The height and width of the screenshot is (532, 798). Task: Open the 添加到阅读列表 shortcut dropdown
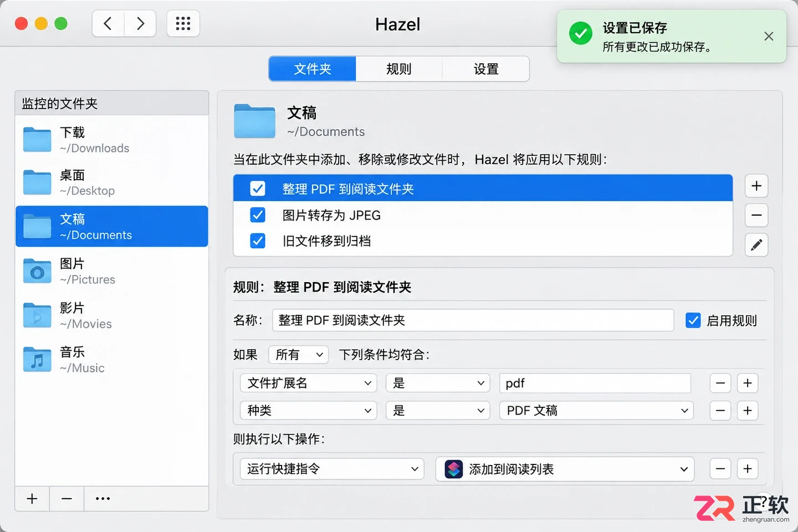(x=565, y=469)
